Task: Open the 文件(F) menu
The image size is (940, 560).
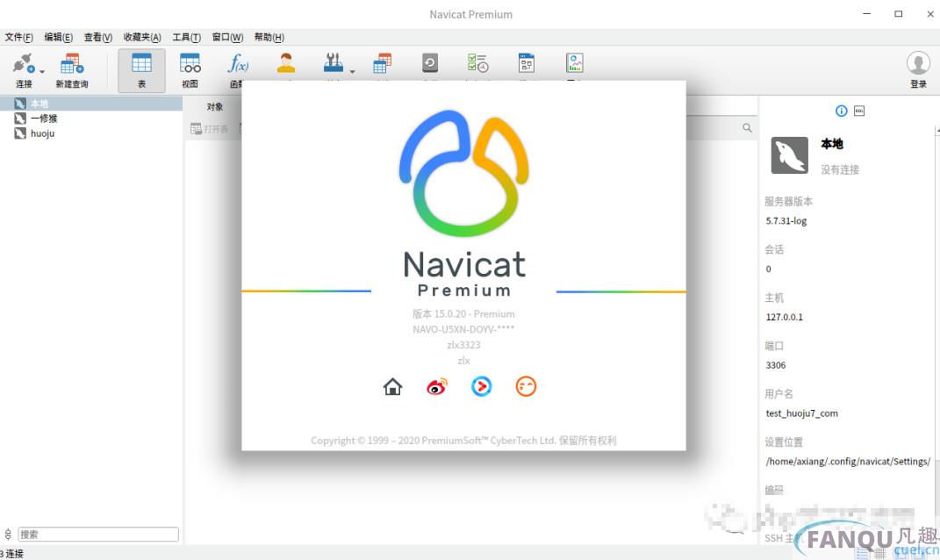Action: click(x=18, y=37)
